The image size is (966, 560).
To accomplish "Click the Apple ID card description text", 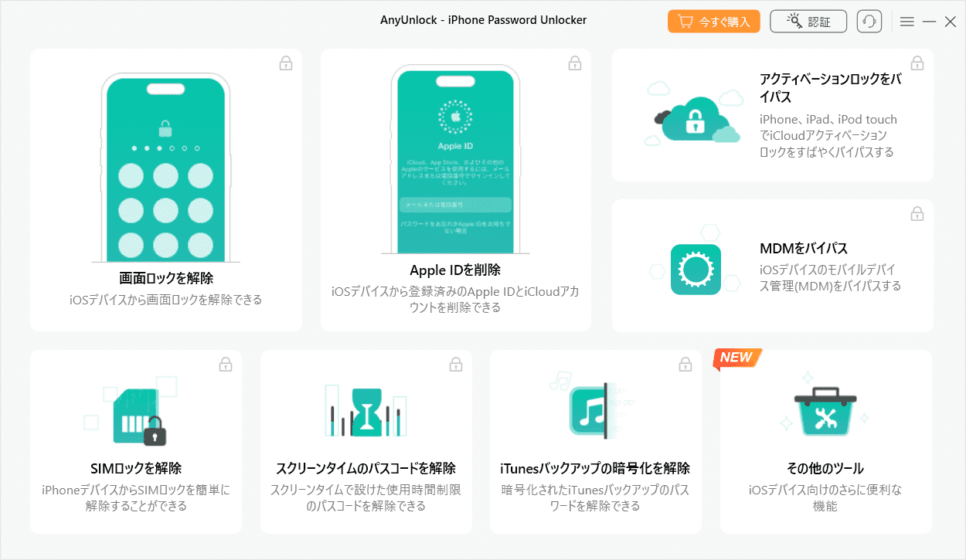I will pyautogui.click(x=455, y=300).
